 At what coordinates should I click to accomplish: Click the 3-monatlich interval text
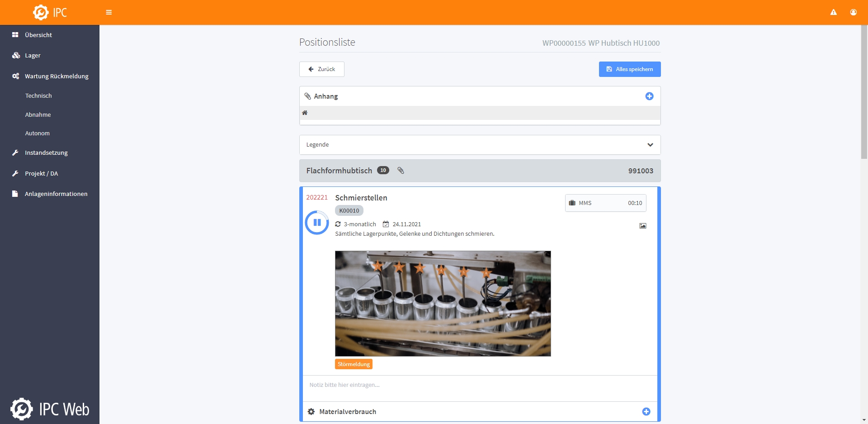coord(360,224)
